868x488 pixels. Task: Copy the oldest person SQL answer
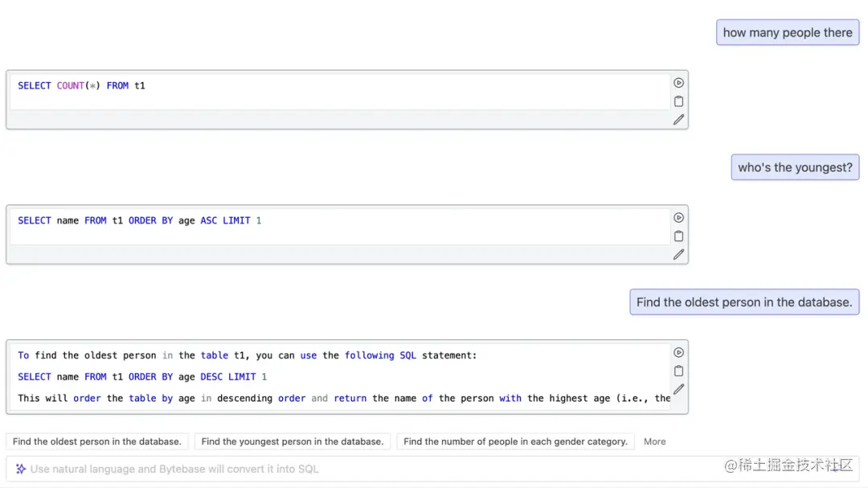tap(678, 371)
